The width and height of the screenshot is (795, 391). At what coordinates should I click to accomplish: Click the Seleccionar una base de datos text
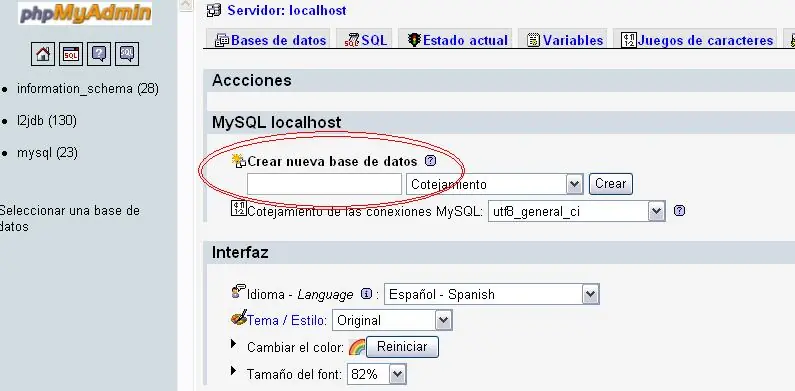coord(69,219)
